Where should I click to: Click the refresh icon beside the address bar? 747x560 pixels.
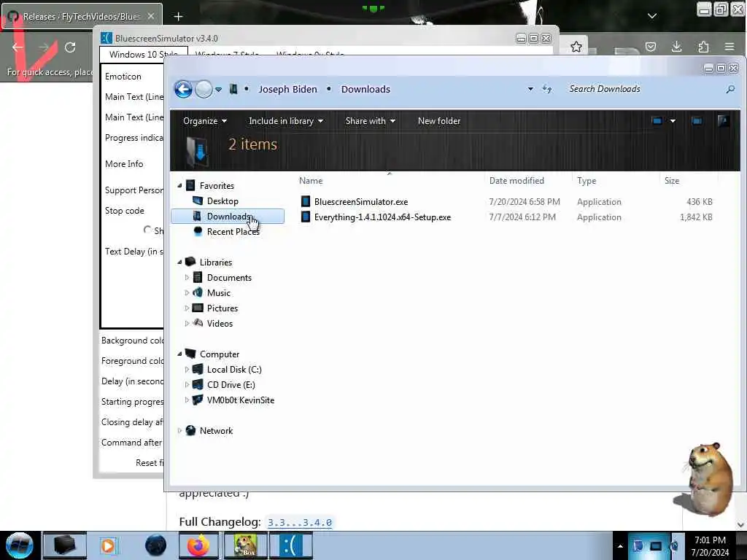click(x=547, y=89)
